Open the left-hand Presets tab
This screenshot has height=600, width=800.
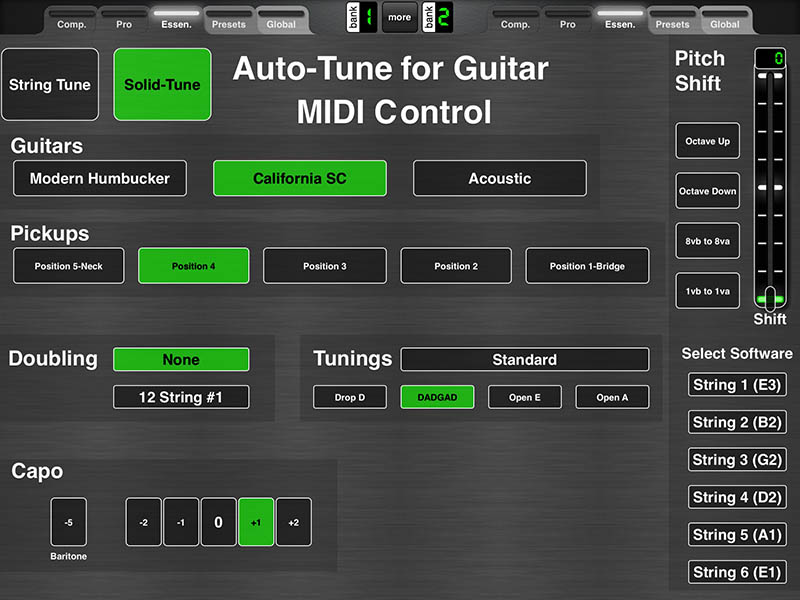coord(229,21)
